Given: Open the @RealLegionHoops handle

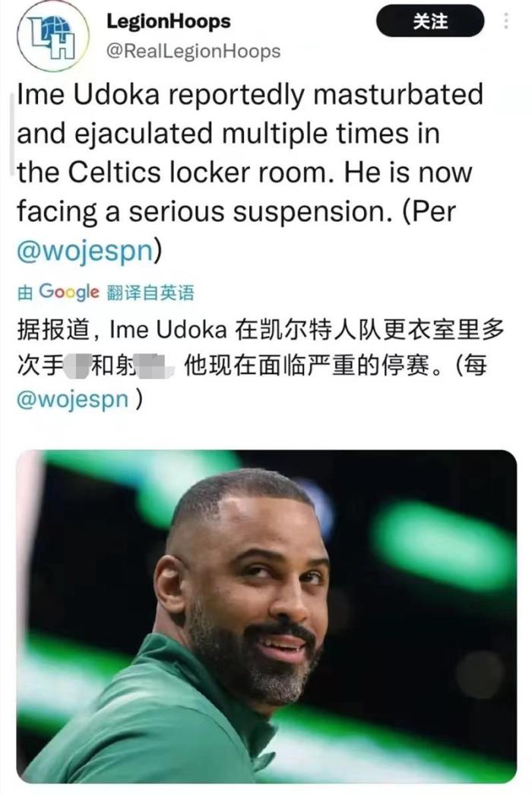Looking at the screenshot, I should click(x=193, y=51).
